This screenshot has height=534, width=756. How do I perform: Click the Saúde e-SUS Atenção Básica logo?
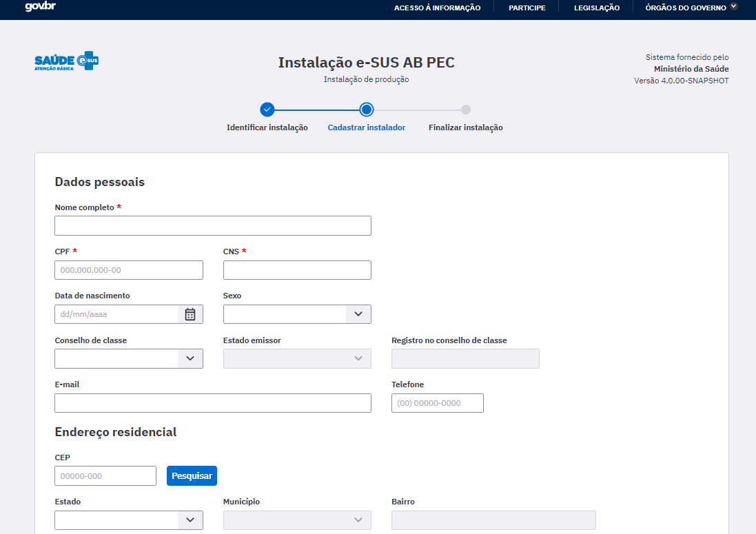pyautogui.click(x=67, y=61)
